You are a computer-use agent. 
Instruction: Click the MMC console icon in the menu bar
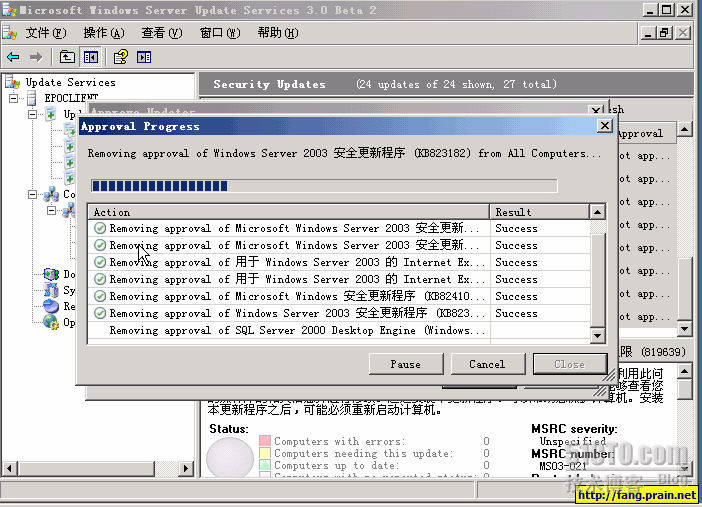10,33
